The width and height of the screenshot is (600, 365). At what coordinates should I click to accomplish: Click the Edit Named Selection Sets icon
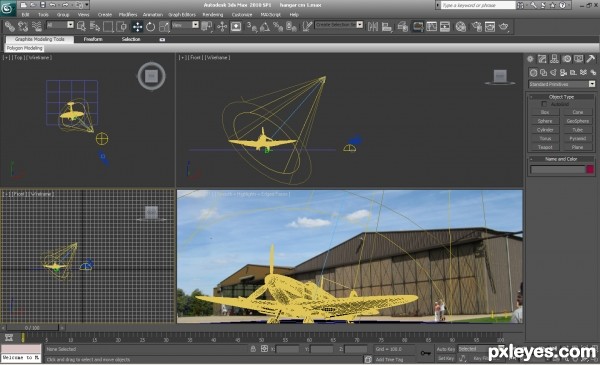307,26
